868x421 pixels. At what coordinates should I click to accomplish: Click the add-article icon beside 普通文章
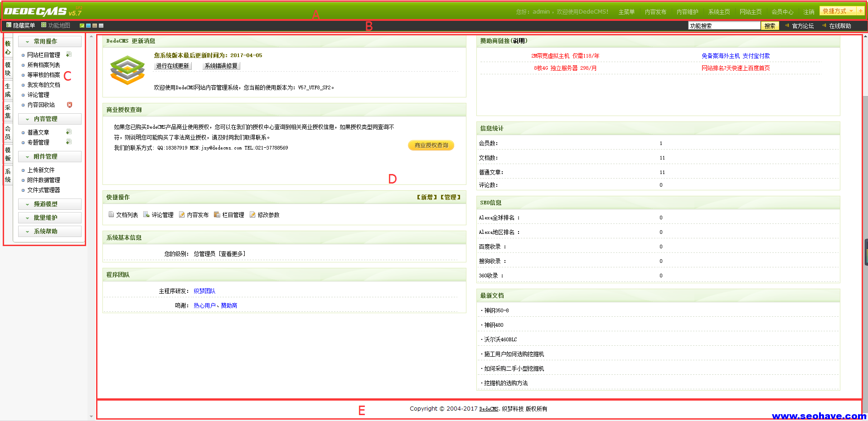click(x=69, y=132)
